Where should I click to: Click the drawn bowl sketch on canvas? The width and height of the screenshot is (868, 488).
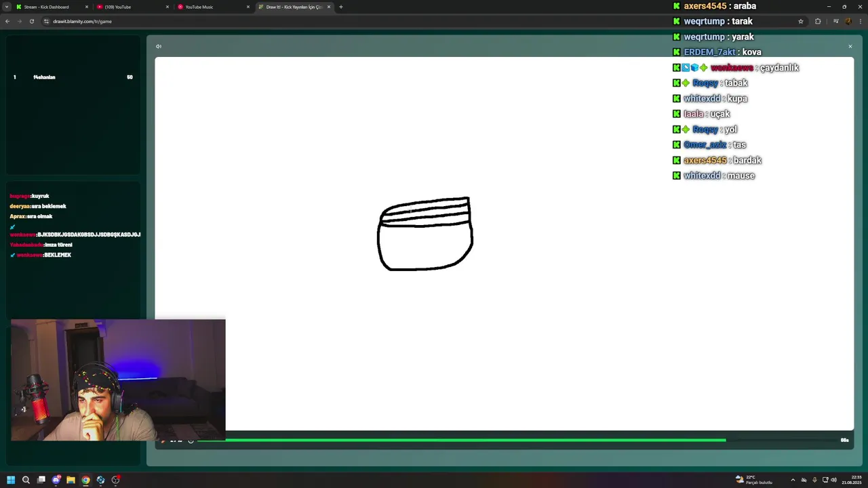(425, 234)
